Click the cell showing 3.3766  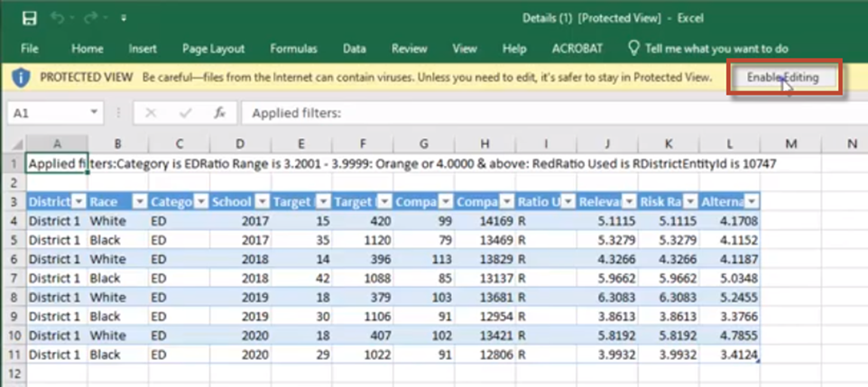click(x=730, y=316)
